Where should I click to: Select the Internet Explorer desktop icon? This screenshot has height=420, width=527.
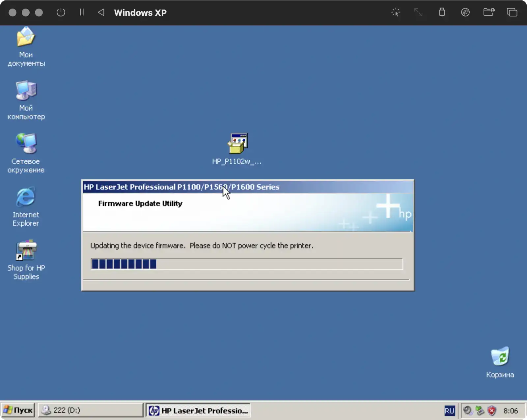click(26, 207)
